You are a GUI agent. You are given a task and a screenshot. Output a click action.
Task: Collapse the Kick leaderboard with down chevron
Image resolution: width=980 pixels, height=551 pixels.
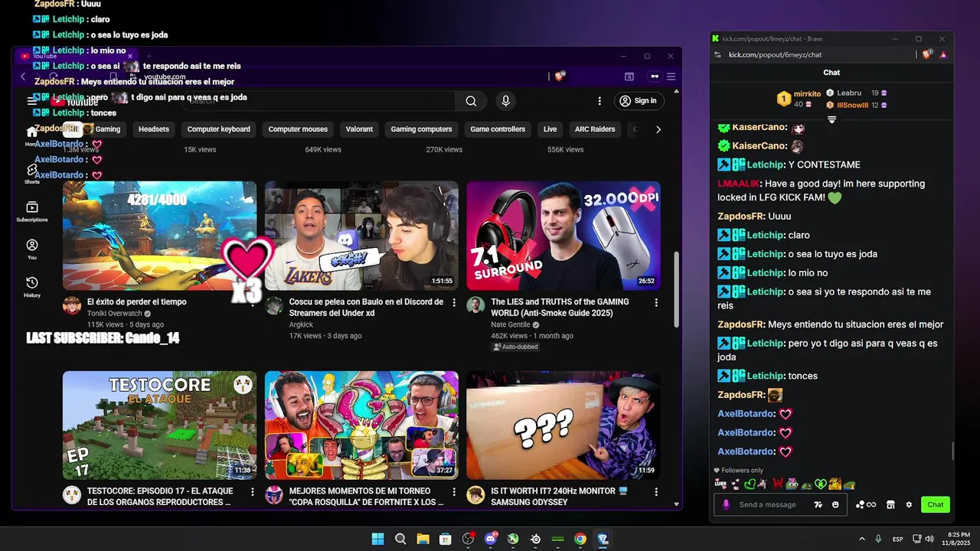(831, 119)
